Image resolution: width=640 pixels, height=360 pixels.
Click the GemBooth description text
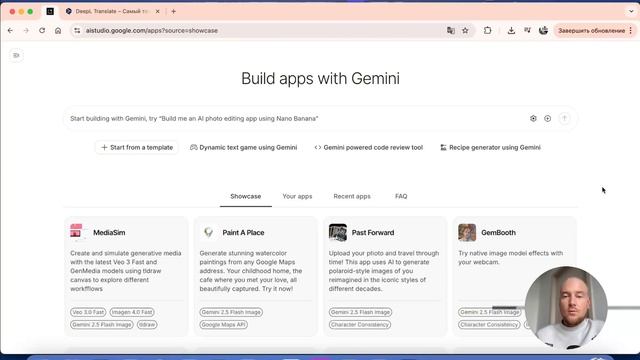[510, 258]
